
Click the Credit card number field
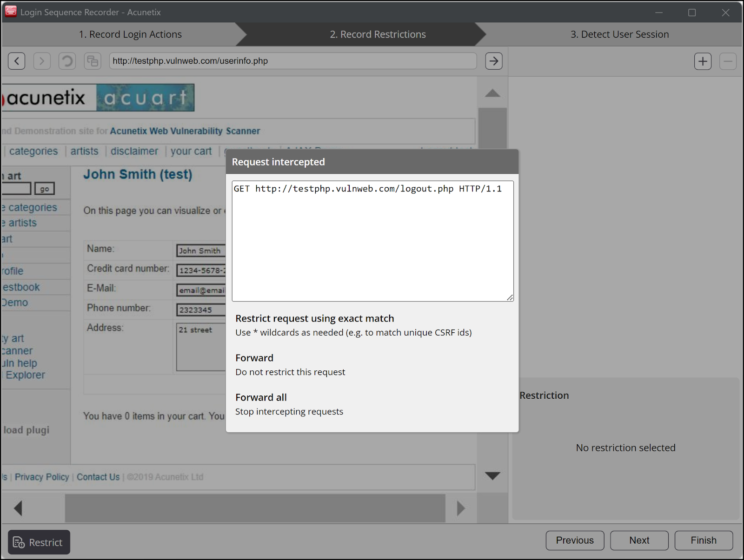[201, 270]
